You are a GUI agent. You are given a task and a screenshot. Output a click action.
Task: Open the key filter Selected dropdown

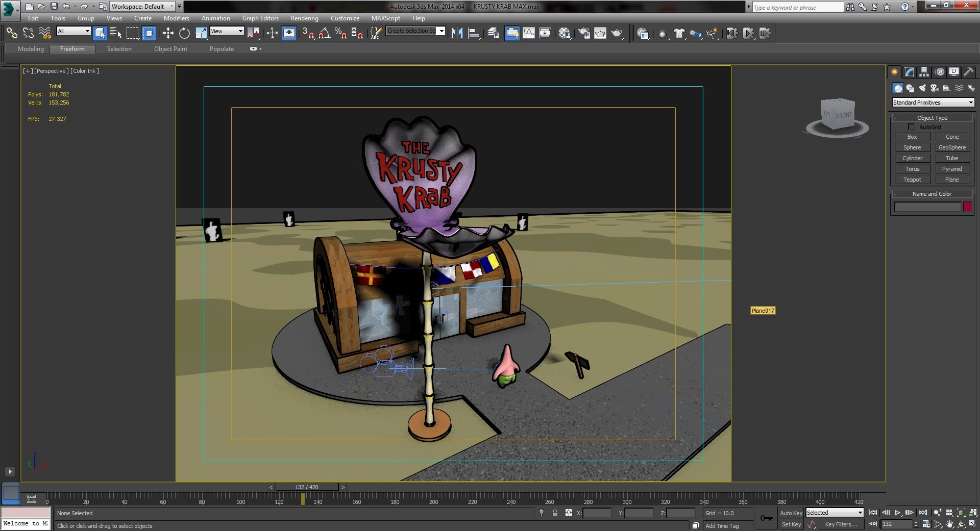coord(835,513)
